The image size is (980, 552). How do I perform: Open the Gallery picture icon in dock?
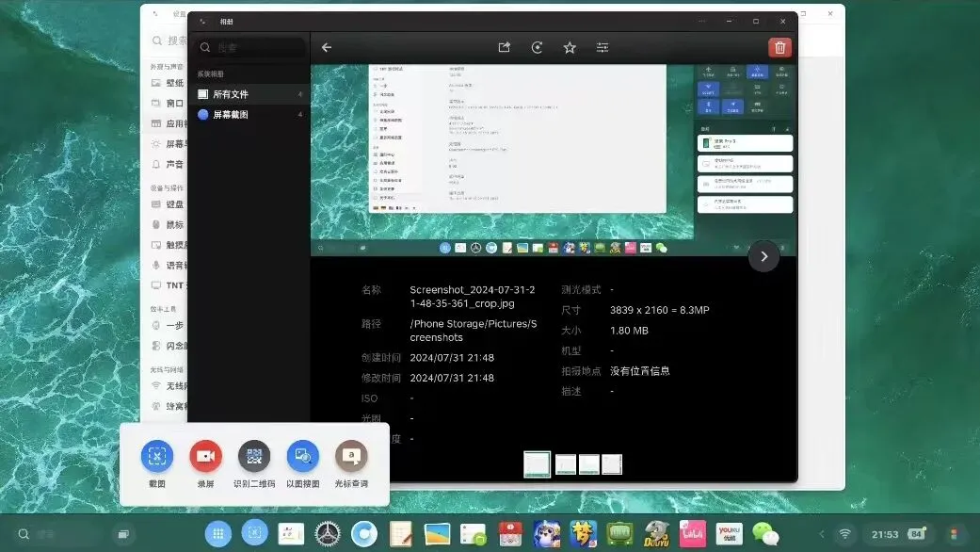[x=437, y=534]
